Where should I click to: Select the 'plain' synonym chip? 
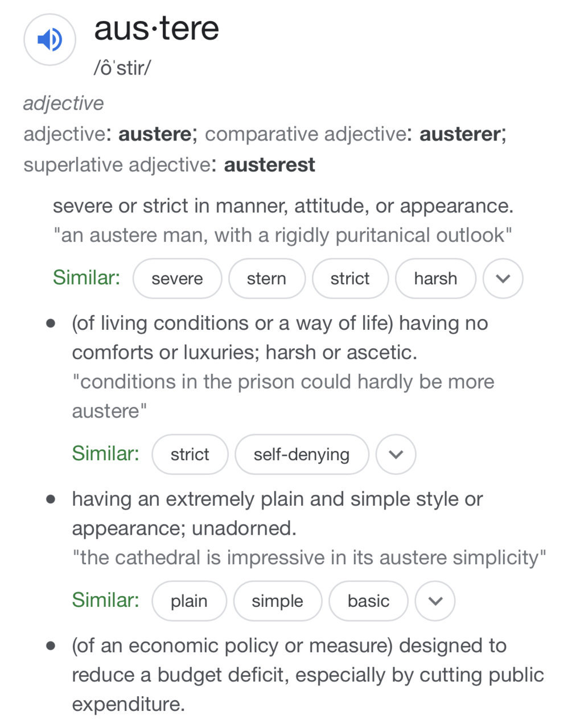point(189,601)
